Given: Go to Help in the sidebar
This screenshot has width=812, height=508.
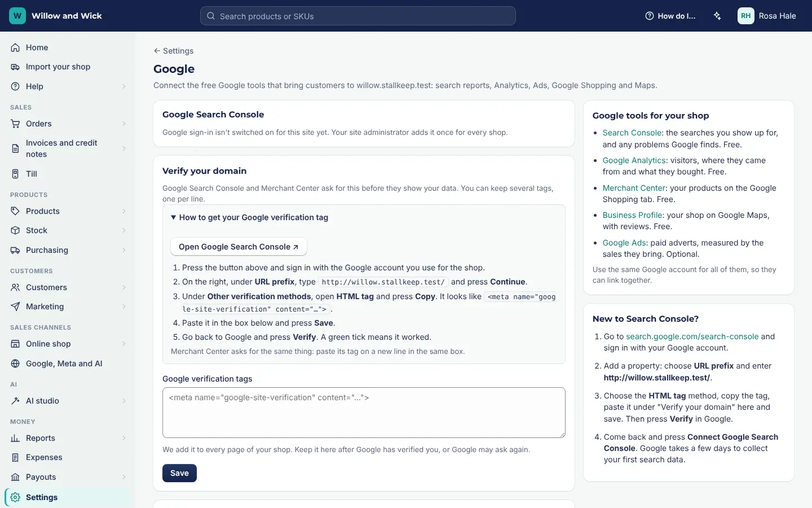Looking at the screenshot, I should (x=68, y=86).
